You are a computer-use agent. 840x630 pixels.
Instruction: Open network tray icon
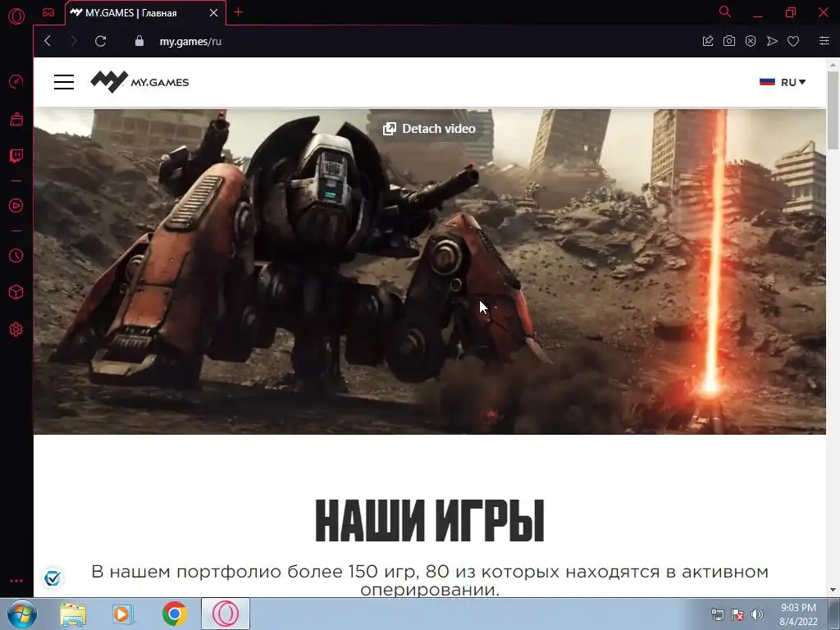click(x=717, y=614)
